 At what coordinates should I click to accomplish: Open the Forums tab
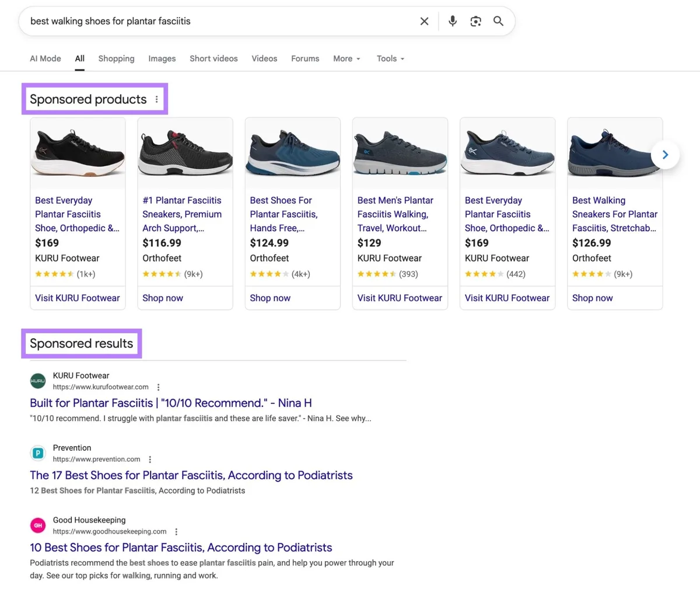click(305, 58)
